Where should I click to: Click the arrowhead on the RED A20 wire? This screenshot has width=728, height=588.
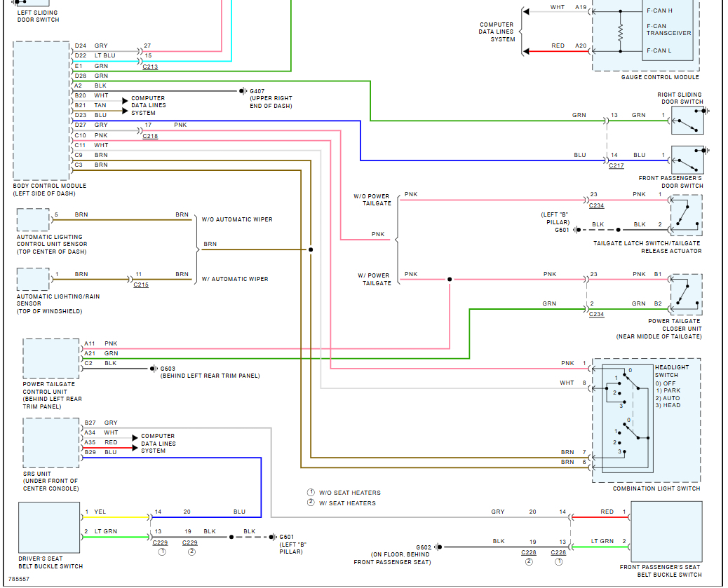526,51
